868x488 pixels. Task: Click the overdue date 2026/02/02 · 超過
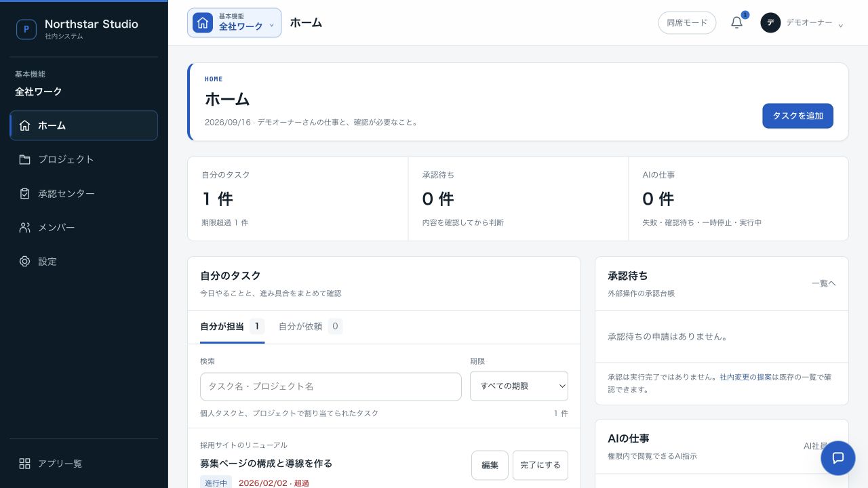point(274,483)
